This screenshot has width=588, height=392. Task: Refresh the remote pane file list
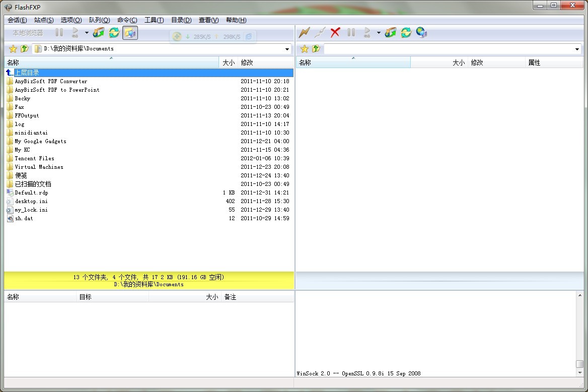[406, 33]
